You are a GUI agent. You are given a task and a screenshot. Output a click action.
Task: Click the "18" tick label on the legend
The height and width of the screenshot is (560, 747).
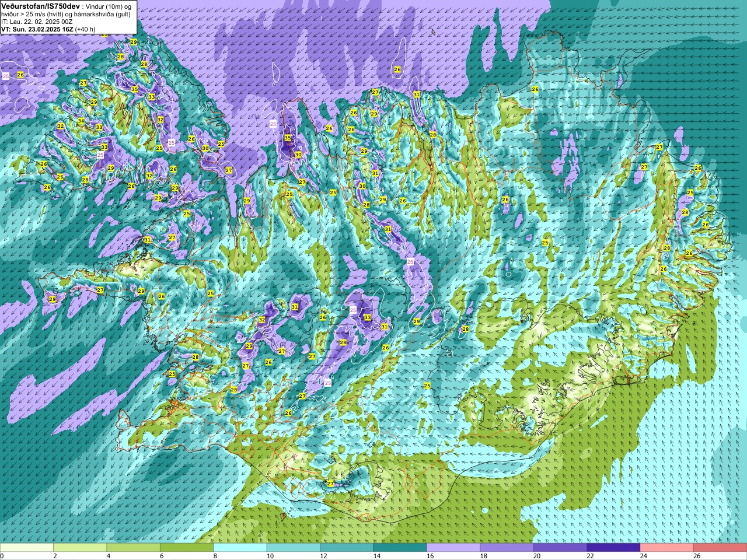tap(484, 556)
